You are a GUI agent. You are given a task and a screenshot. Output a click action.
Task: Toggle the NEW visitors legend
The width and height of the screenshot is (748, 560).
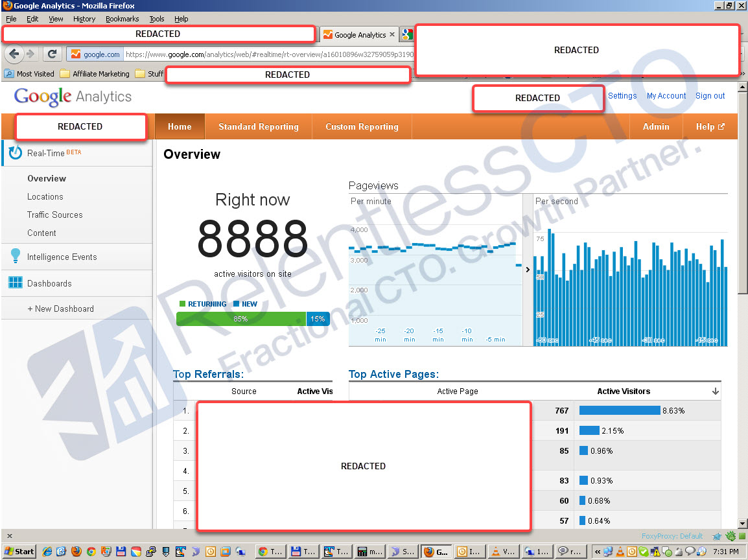coord(247,303)
